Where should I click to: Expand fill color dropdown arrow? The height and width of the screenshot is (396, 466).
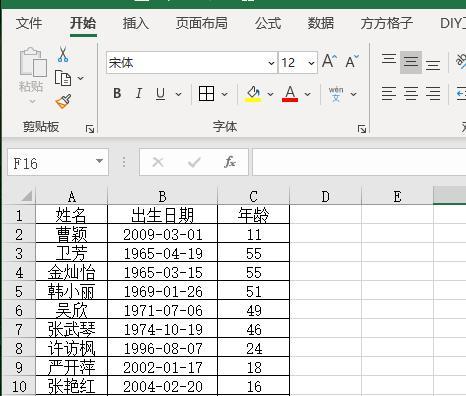[270, 94]
